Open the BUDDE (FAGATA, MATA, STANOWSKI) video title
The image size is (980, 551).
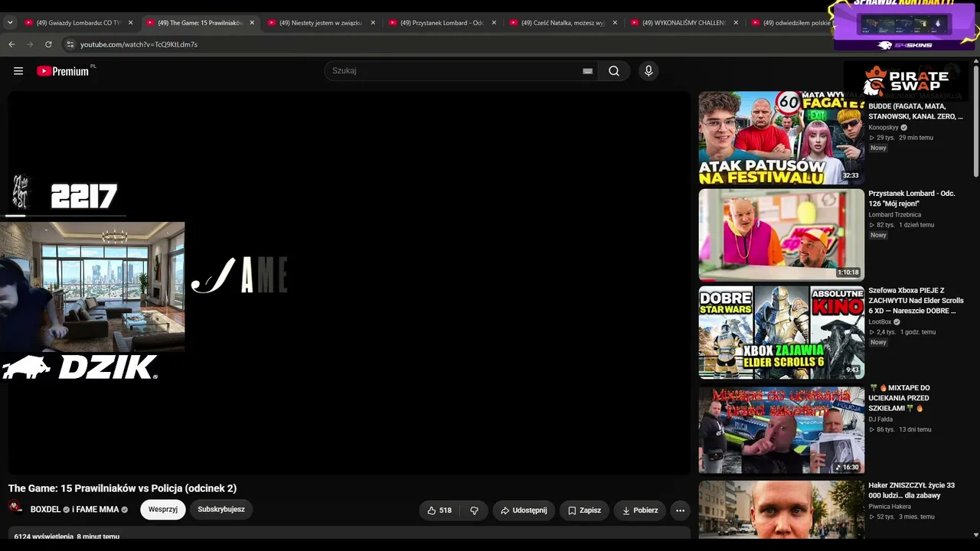point(916,111)
